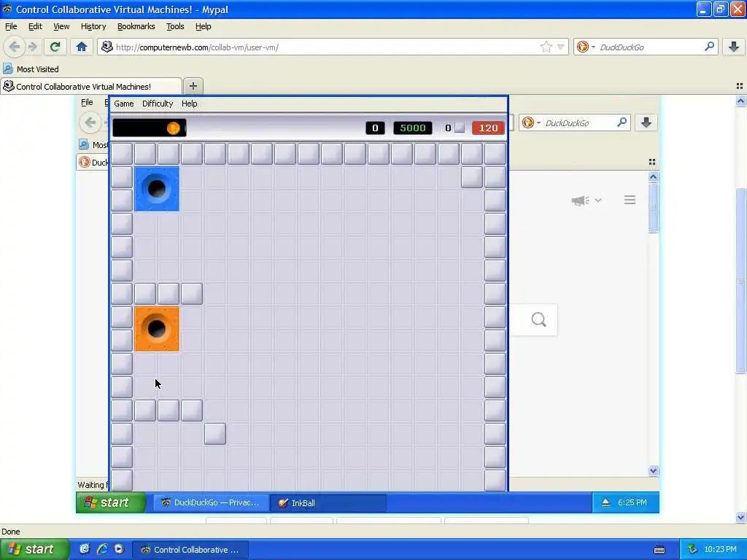Open the inner VM downloads arrow button

646,122
